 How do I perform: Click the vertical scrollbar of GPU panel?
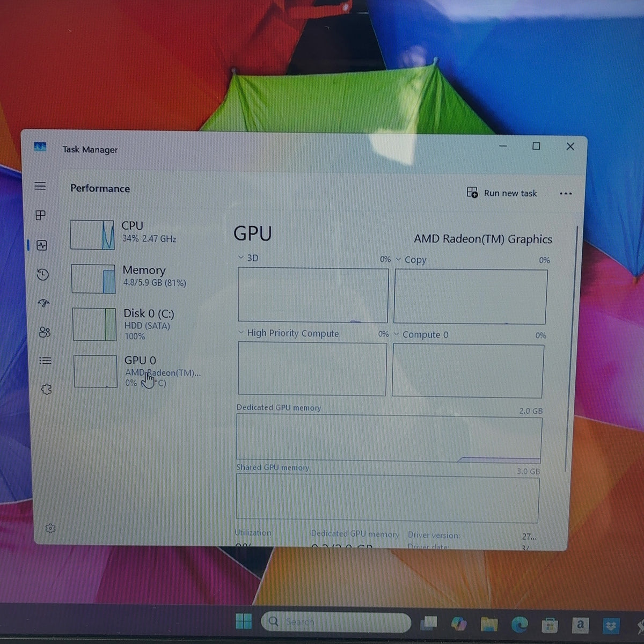(573, 349)
